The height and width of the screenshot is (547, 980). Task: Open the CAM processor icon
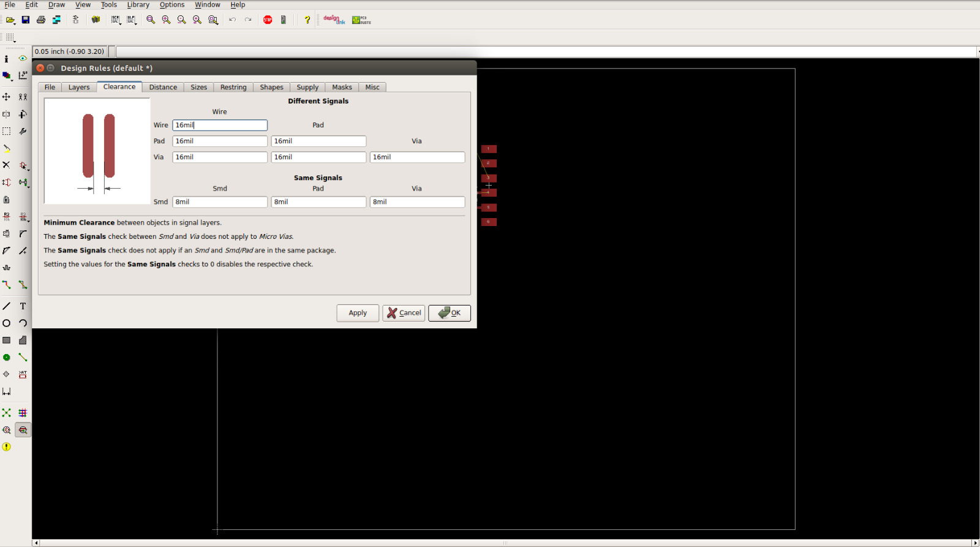click(x=56, y=20)
